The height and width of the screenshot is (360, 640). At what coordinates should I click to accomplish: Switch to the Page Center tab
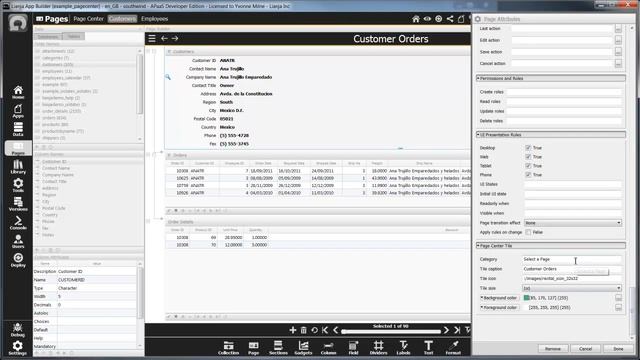(88, 19)
